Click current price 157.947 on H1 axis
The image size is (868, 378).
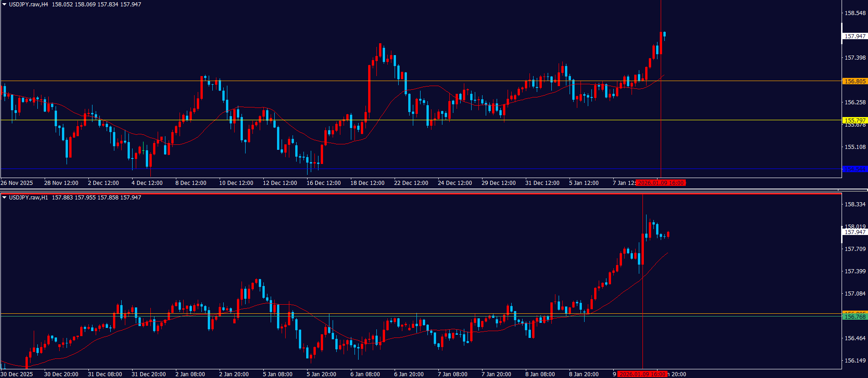point(855,232)
